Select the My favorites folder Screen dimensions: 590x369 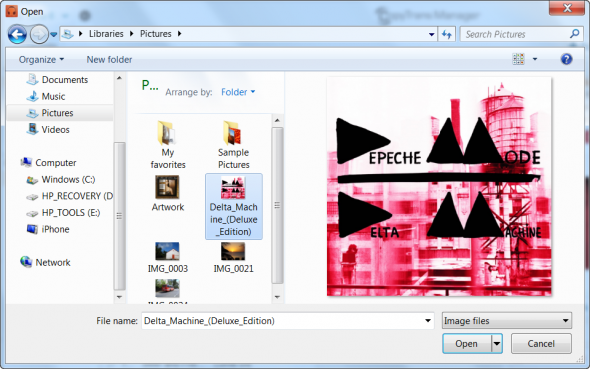click(168, 145)
